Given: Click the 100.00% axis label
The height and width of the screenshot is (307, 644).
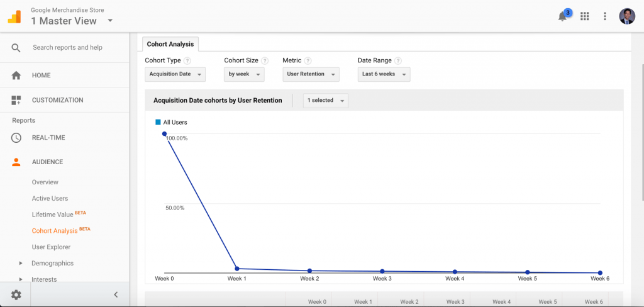Looking at the screenshot, I should 177,138.
